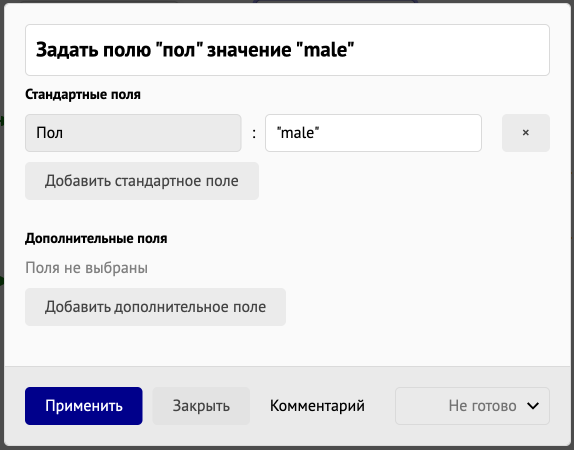Viewport: 574px width, 450px height.
Task: Click the Стандартные поля heading
Action: 83,94
